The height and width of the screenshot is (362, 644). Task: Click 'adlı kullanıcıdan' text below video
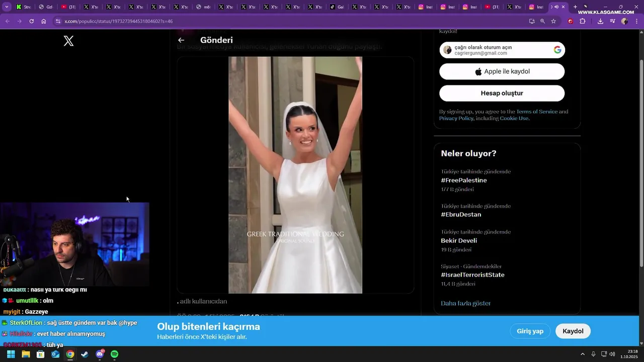click(x=203, y=301)
